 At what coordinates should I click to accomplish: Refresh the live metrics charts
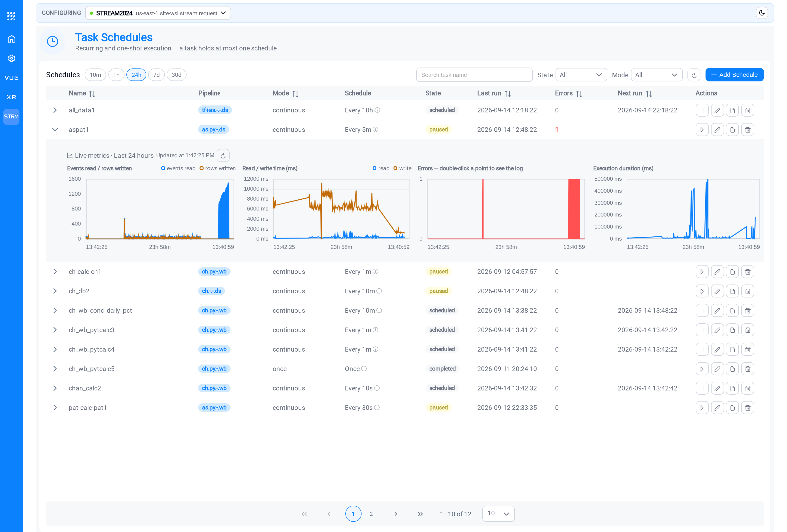click(223, 155)
